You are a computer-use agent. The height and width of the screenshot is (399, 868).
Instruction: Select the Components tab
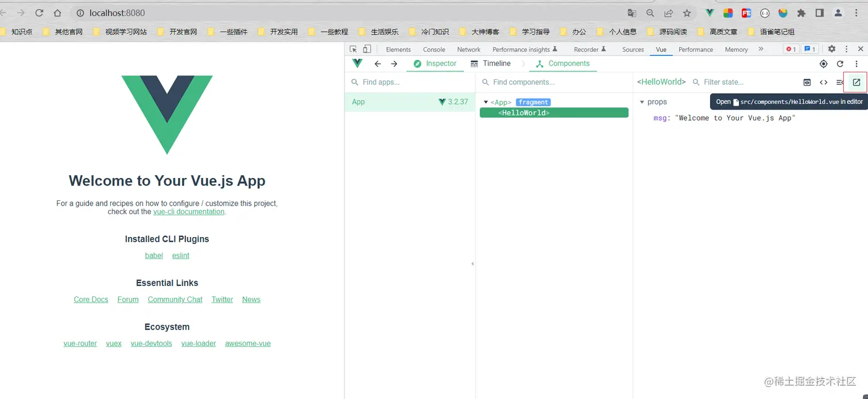[x=563, y=64]
